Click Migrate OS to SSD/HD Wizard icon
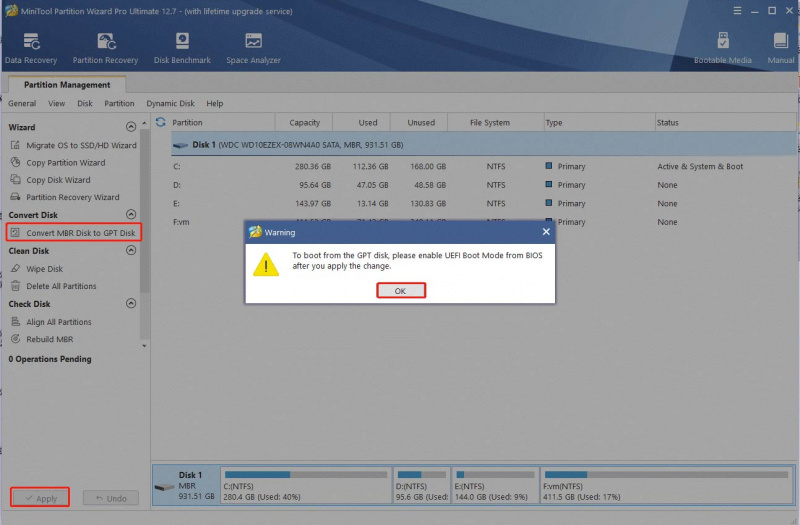Viewport: 800px width, 525px height. (15, 145)
